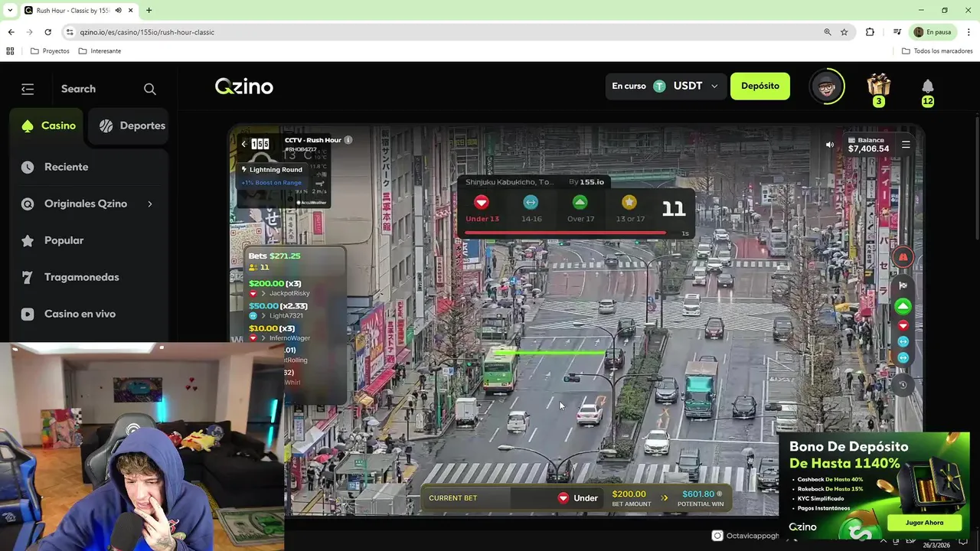Click the info icon next to CCTV - Rush Hour
980x551 pixels.
click(x=348, y=140)
